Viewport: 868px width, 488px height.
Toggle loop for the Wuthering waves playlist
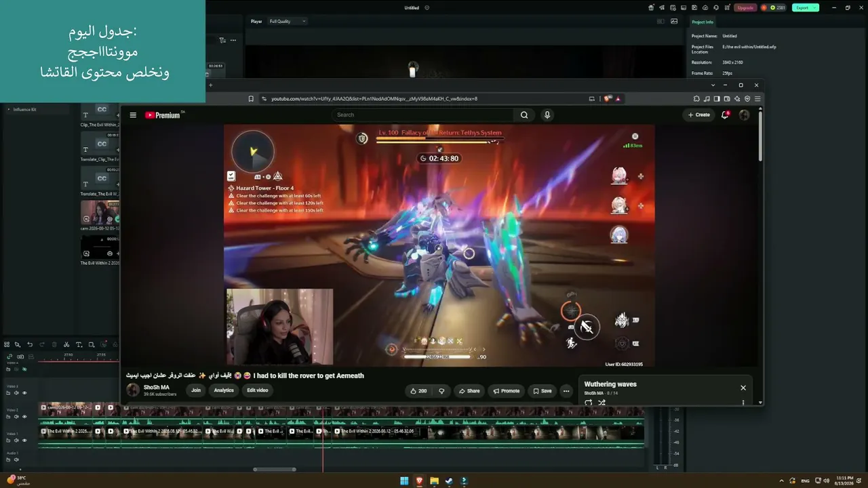point(588,403)
